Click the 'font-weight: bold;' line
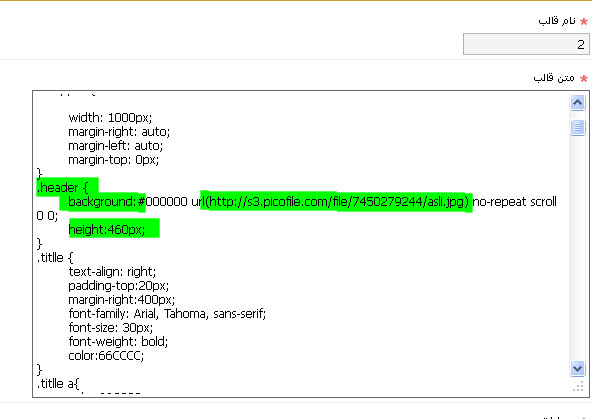This screenshot has height=419, width=603. coord(118,341)
